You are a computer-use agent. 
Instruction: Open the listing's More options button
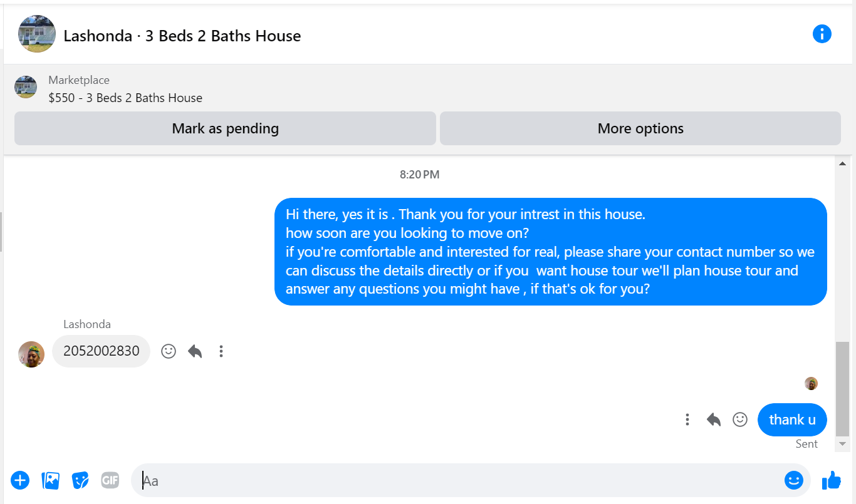point(640,128)
